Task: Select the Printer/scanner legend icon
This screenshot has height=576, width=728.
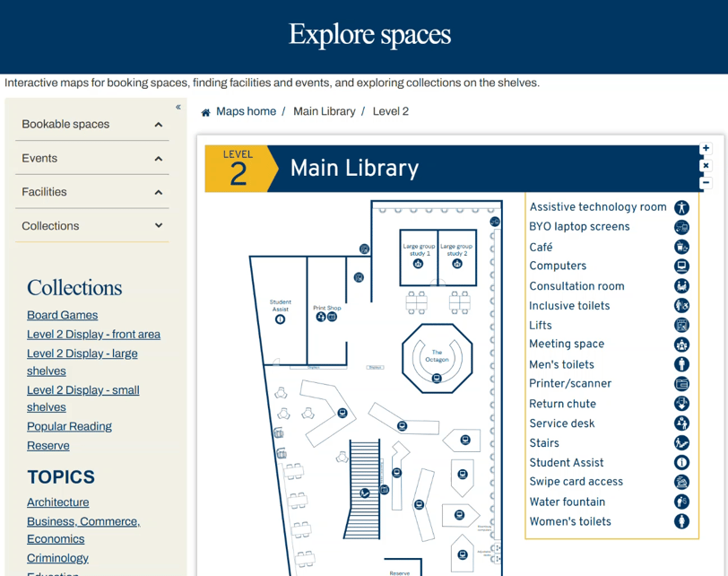Action: 681,383
